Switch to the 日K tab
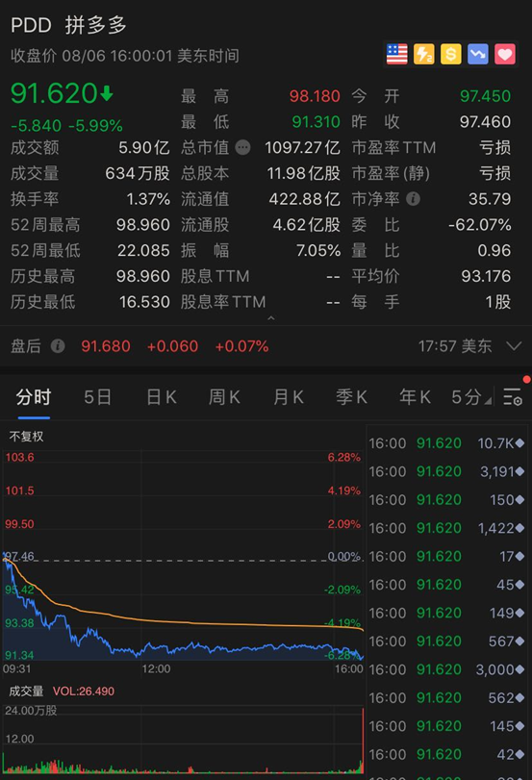This screenshot has height=780, width=532. point(161,397)
